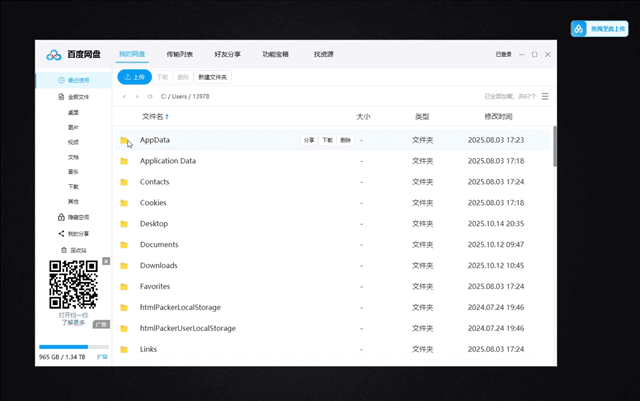
Task: Select 音乐 category in sidebar
Action: [x=73, y=172]
